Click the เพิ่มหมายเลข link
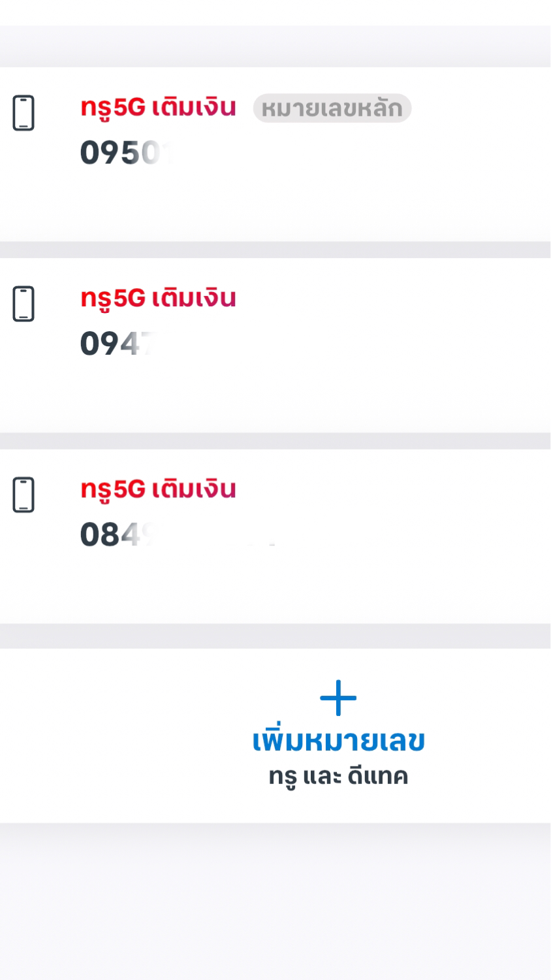The height and width of the screenshot is (980, 551). pyautogui.click(x=338, y=740)
